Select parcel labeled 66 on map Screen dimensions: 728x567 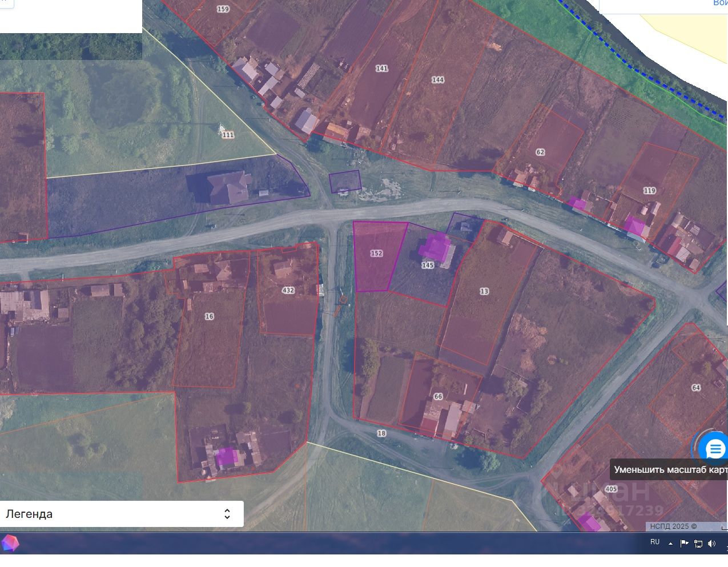(438, 396)
